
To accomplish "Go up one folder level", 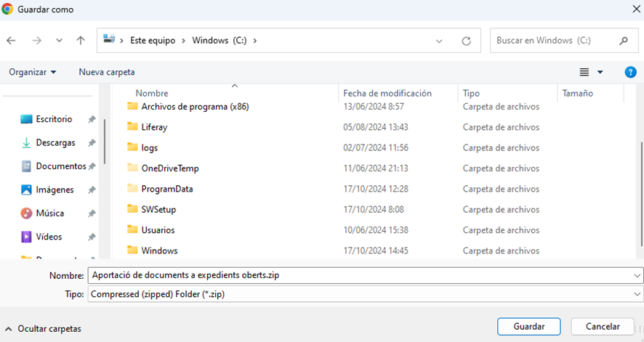I will [81, 41].
